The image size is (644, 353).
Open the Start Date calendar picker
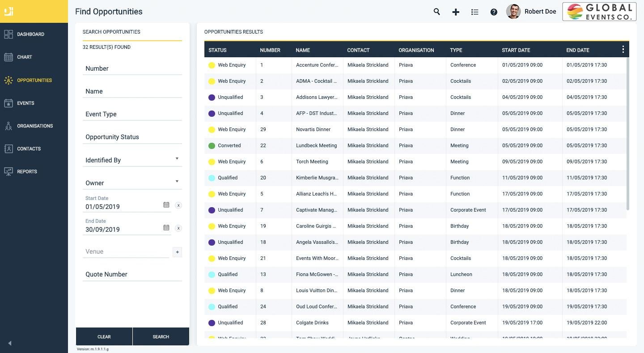tap(166, 205)
